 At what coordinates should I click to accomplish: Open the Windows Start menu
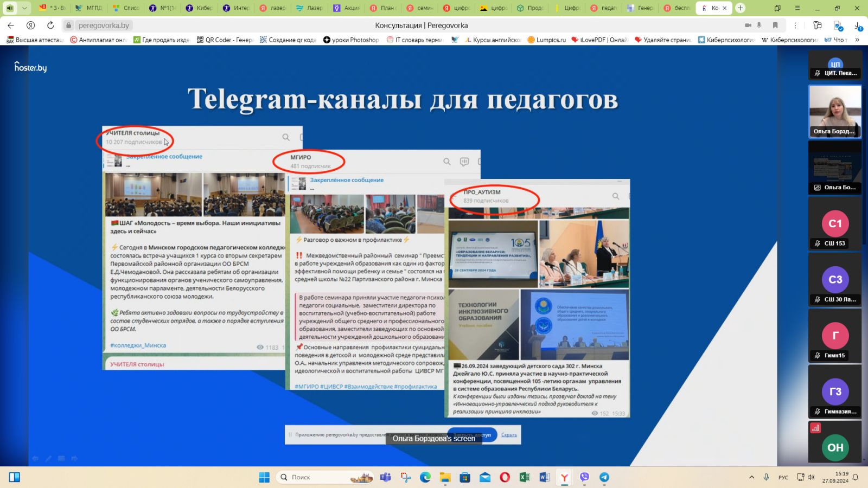pos(264,477)
